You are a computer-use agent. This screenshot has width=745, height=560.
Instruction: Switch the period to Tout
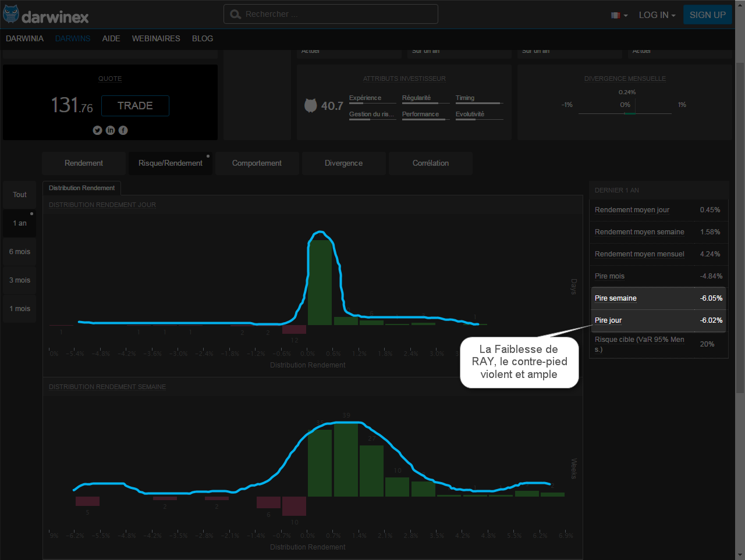coord(20,195)
